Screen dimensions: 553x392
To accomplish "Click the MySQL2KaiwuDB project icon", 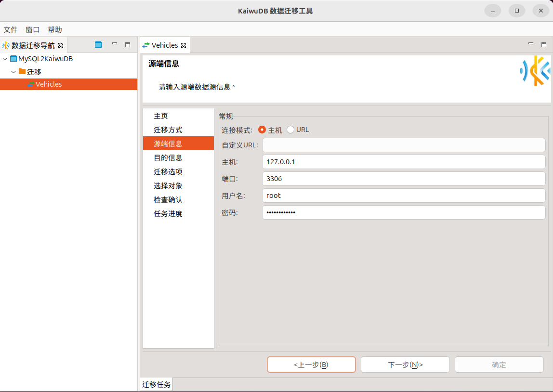I will [x=13, y=59].
